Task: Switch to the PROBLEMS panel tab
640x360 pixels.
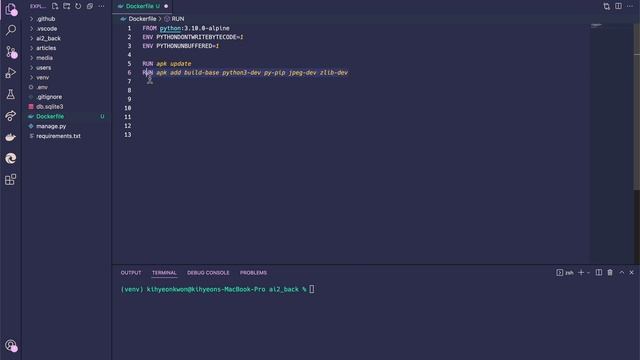Action: [x=253, y=273]
